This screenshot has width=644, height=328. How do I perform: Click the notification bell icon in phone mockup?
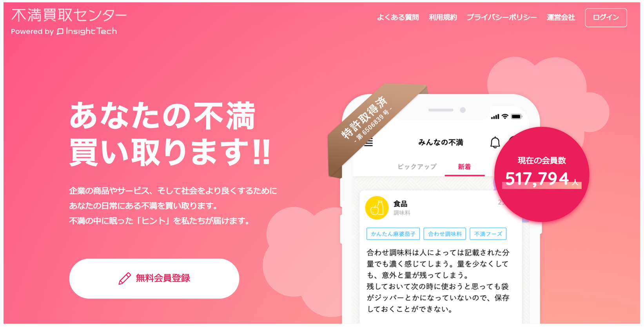495,142
